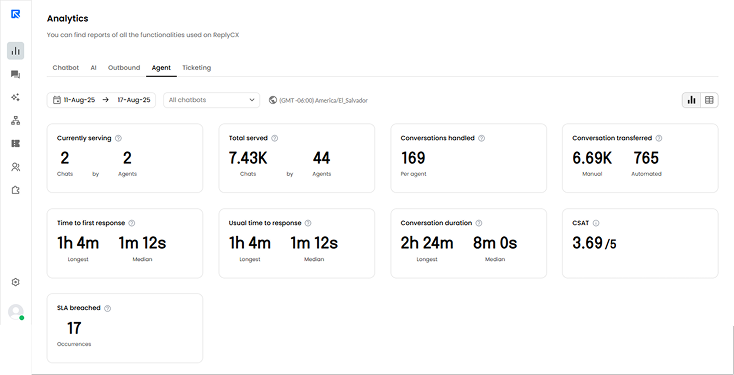Open the Analytics bar chart sidebar icon

click(15, 51)
